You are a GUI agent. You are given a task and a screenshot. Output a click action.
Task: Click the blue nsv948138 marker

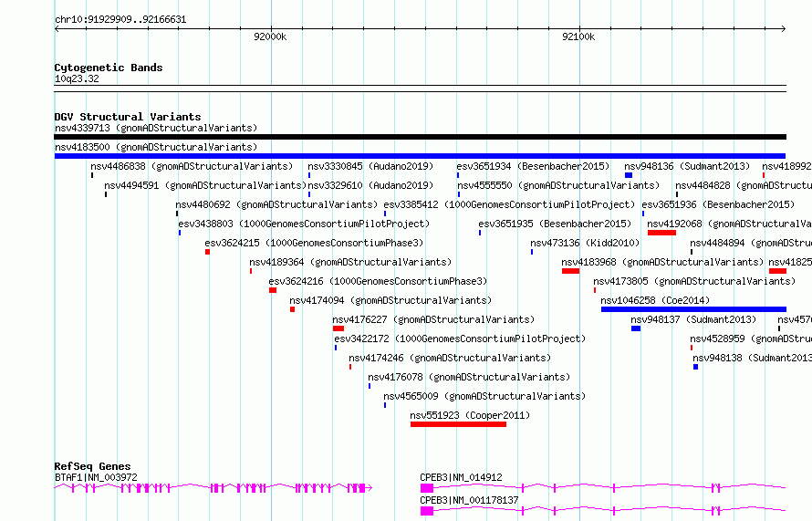coord(695,367)
